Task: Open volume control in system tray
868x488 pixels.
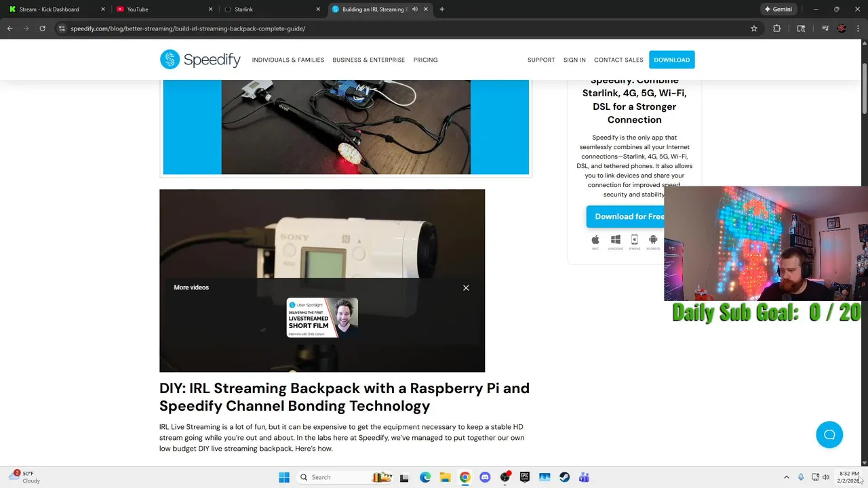Action: tap(825, 477)
